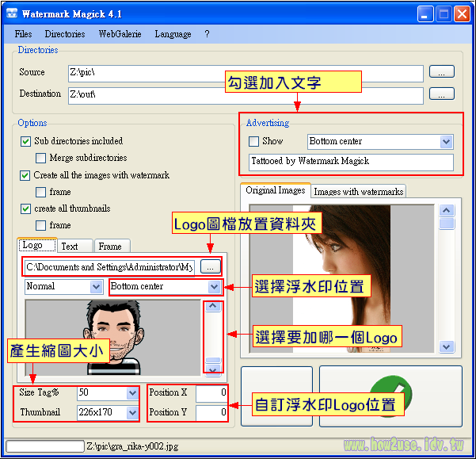Screen dimensions: 476x459
Task: Click logo list scroll down arrow
Action: click(x=213, y=370)
